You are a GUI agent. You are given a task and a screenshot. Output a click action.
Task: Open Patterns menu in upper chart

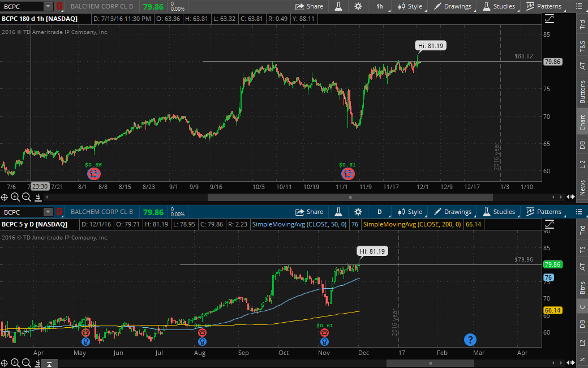544,6
